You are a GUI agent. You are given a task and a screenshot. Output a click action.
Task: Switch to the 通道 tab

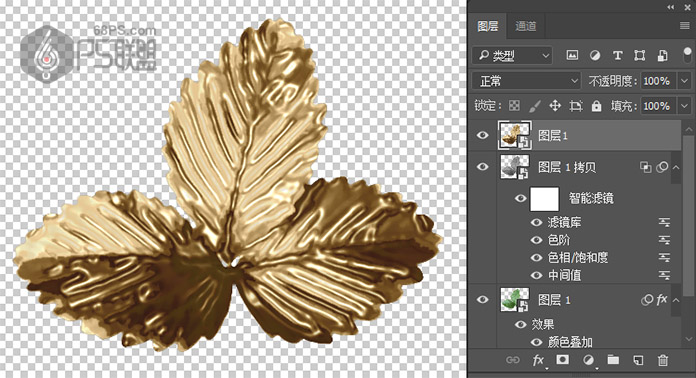point(526,26)
